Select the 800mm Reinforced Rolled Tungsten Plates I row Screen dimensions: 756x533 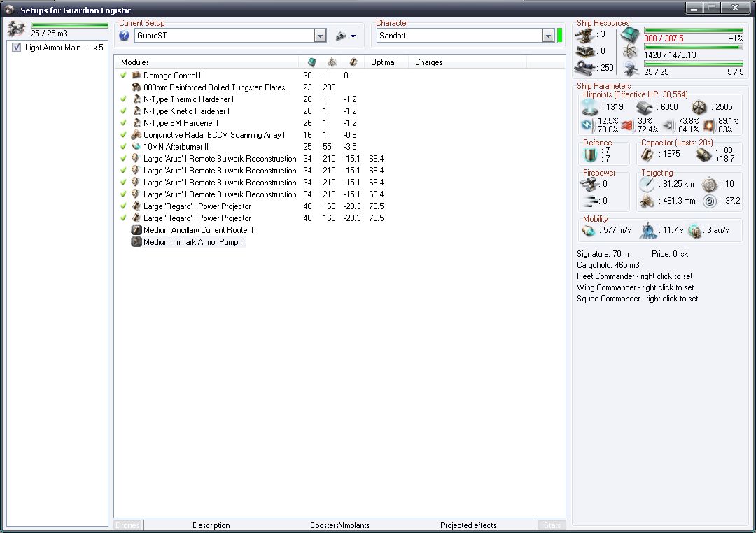pos(210,87)
